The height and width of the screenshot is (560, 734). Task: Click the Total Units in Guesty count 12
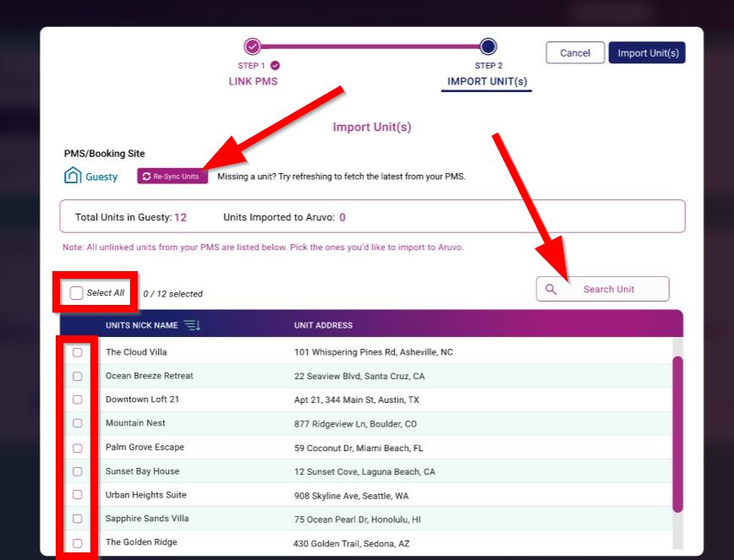[x=180, y=217]
